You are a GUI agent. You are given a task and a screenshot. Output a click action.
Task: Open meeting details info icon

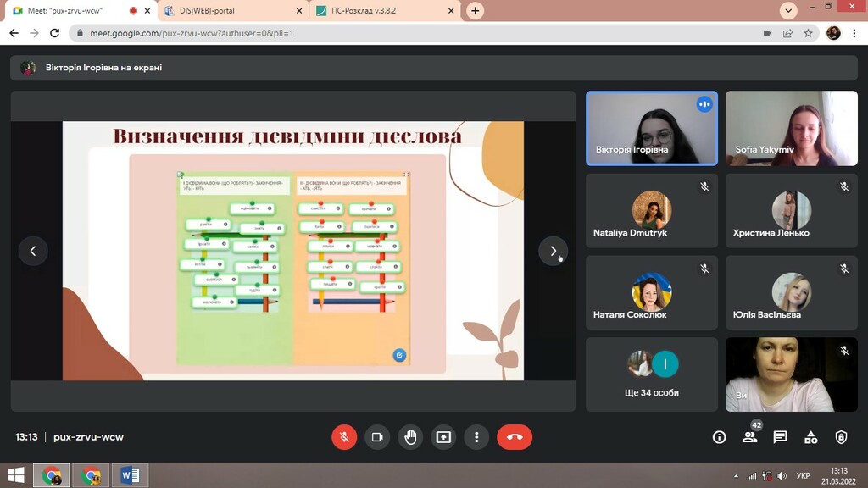click(719, 437)
